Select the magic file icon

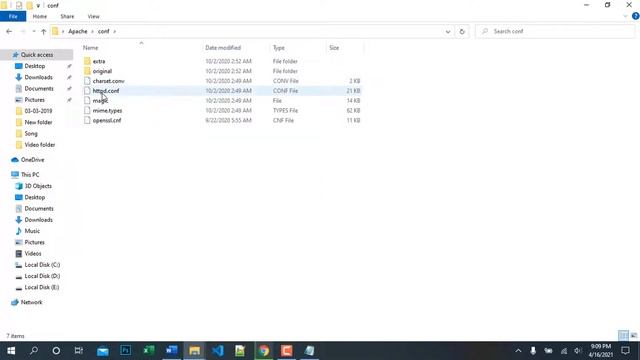point(87,100)
